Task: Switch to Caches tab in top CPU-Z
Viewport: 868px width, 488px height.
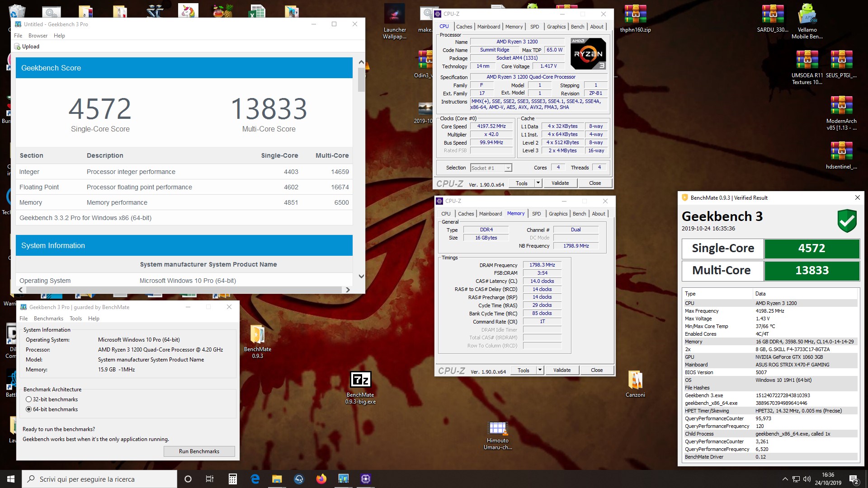Action: 464,27
